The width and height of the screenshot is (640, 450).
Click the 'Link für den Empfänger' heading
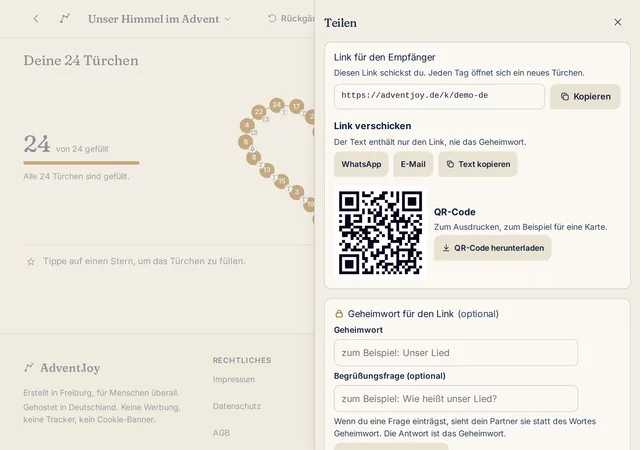(384, 57)
